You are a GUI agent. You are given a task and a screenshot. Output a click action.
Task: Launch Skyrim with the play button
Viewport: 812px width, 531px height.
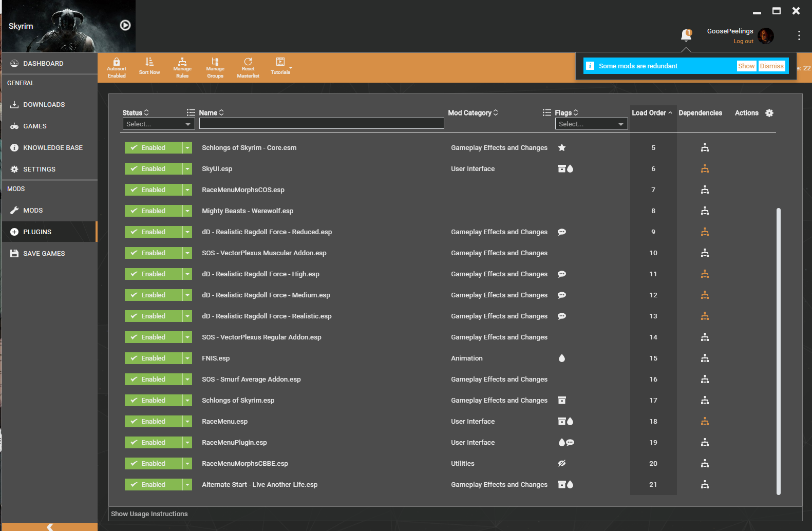pos(125,25)
